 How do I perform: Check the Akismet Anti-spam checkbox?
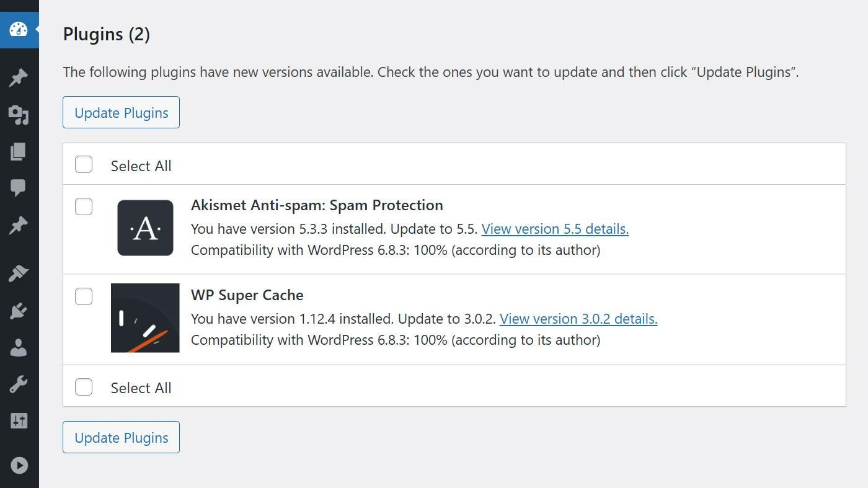pos(84,206)
